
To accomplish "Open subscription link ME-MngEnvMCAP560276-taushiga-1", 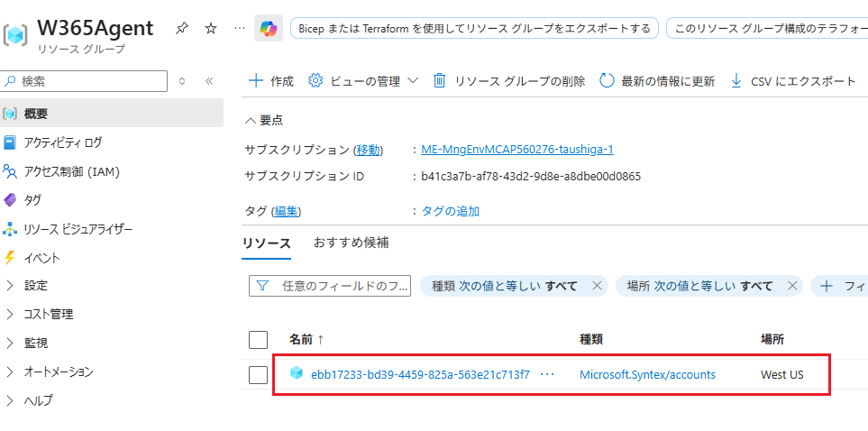I will 517,150.
